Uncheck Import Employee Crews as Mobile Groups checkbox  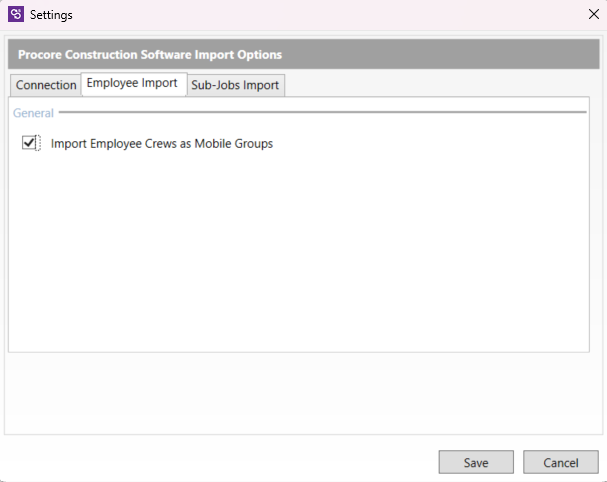(29, 143)
